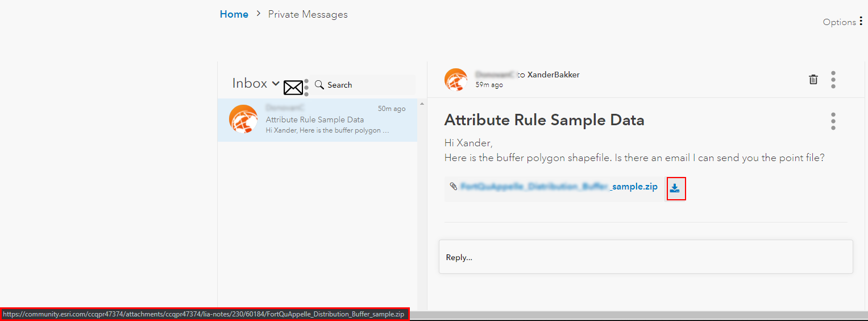Click the paperclip attachment icon

[x=453, y=186]
